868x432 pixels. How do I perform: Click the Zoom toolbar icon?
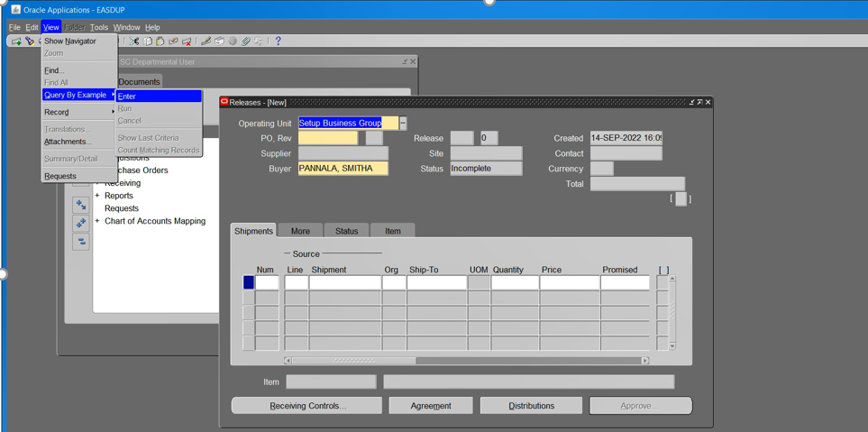coord(219,41)
